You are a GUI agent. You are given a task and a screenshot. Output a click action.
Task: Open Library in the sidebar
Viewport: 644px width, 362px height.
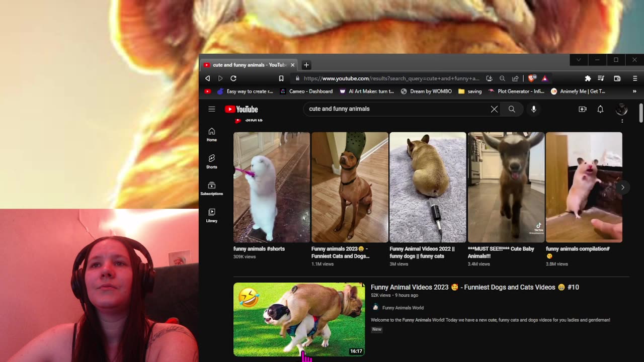click(x=212, y=216)
